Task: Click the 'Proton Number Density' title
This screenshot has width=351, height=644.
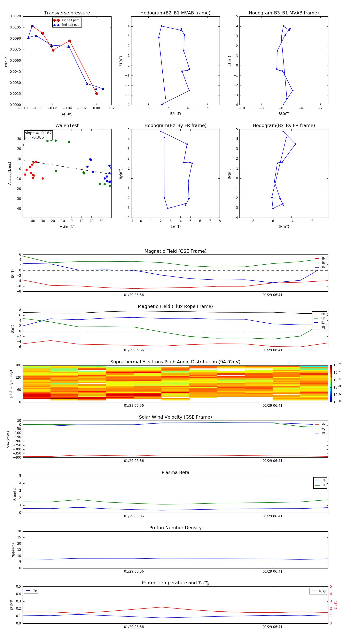Action: (175, 528)
